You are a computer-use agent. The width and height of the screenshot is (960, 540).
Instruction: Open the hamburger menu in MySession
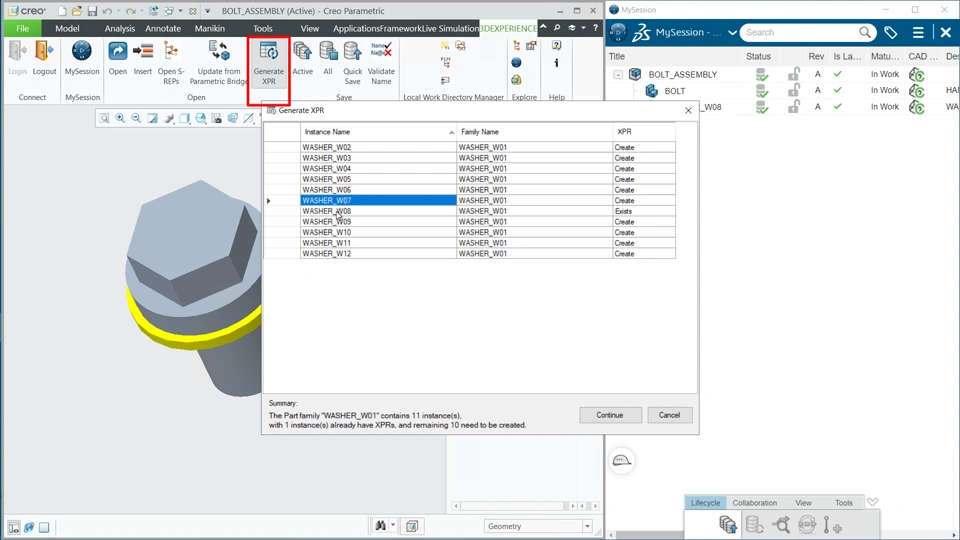click(x=918, y=32)
